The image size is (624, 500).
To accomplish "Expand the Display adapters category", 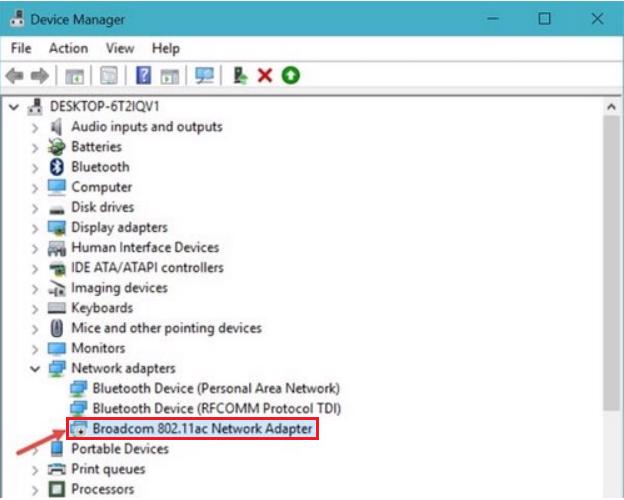I will [35, 228].
